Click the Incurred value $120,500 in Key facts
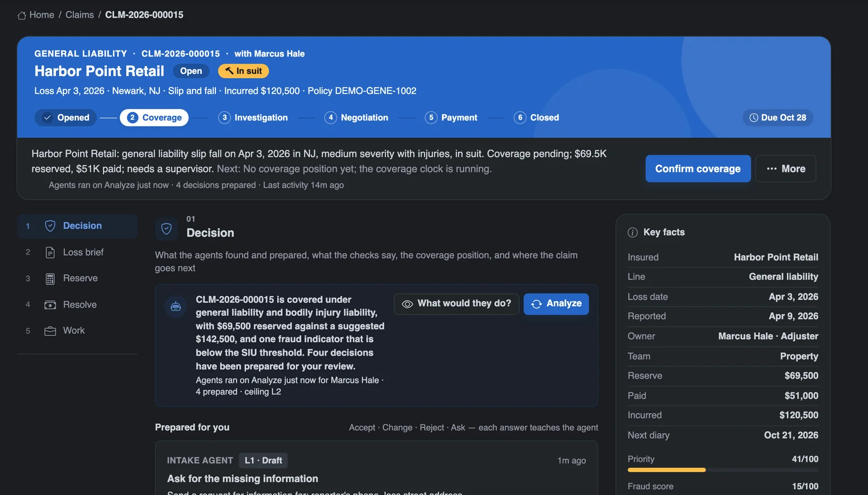This screenshot has width=868, height=495. 799,415
